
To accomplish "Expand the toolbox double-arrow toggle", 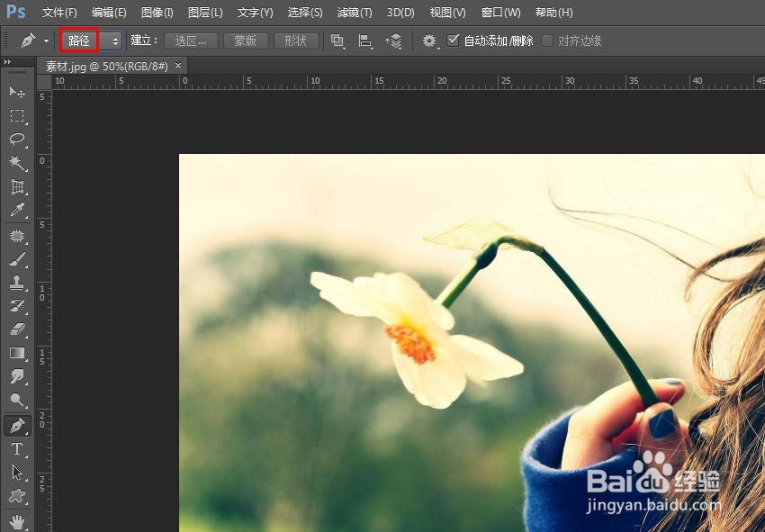I will [7, 62].
